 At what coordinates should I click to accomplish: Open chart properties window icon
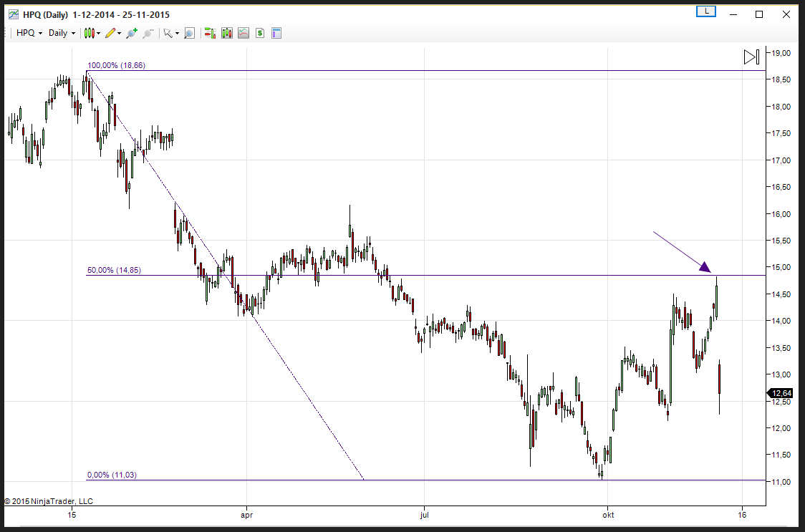tap(276, 33)
